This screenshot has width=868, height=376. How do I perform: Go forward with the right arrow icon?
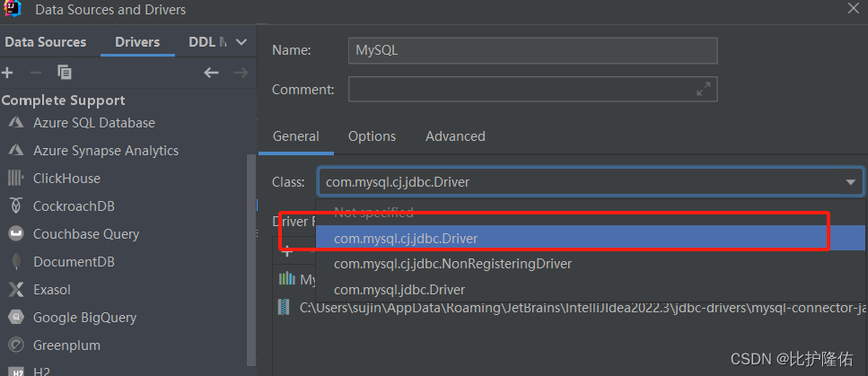coord(241,73)
